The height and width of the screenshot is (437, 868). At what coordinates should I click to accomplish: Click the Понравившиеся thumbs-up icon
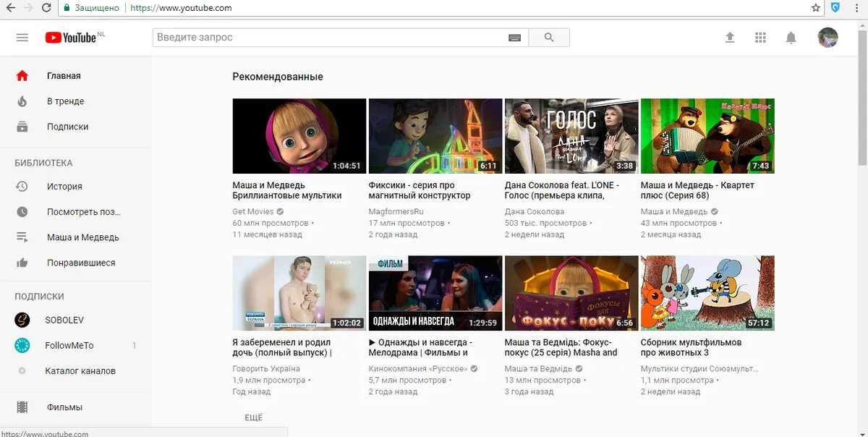[x=22, y=263]
